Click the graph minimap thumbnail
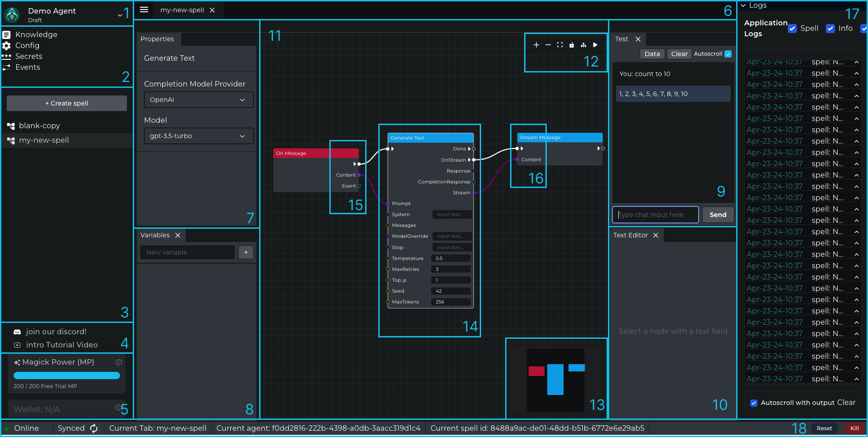 [x=556, y=380]
